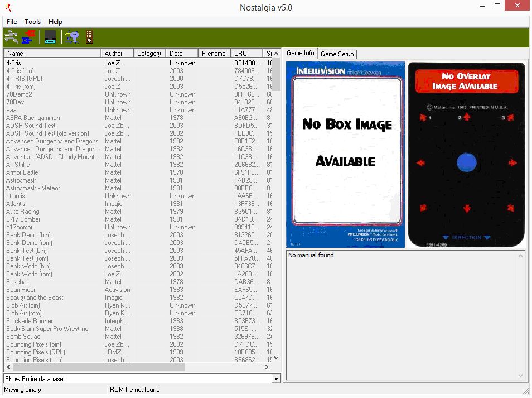The image size is (532, 398).
Task: Select Bank World (bin) row
Action: pyautogui.click(x=138, y=266)
